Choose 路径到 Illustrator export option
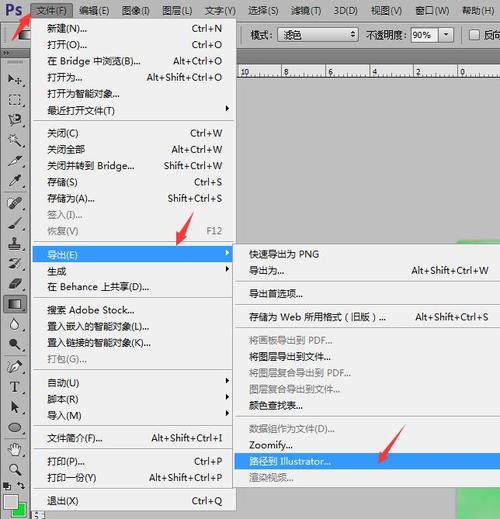 [367, 461]
